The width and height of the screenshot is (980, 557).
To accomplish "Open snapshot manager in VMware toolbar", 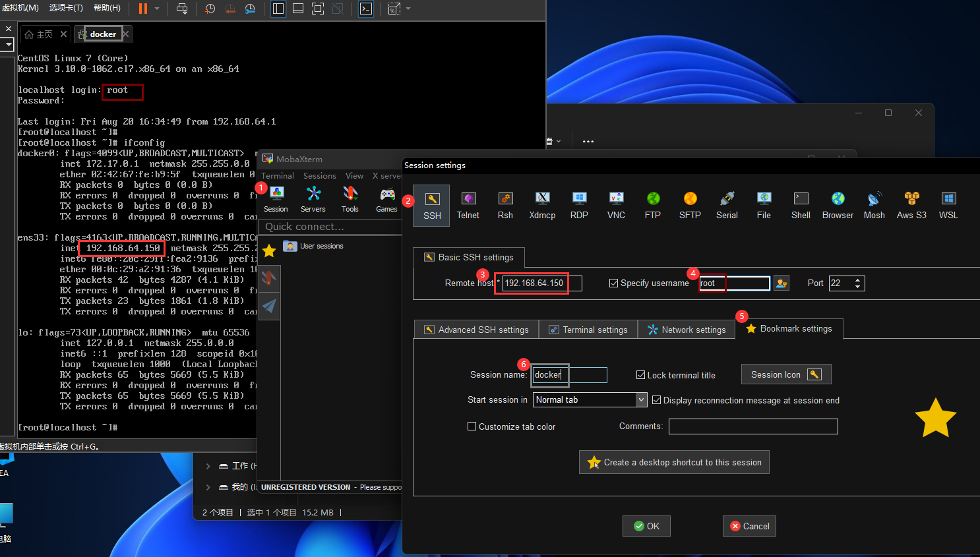I will (x=250, y=9).
